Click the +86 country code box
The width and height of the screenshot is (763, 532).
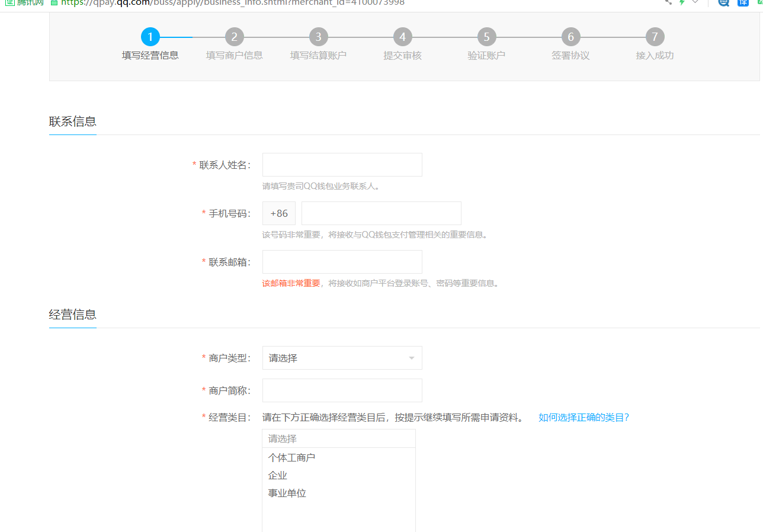pyautogui.click(x=279, y=213)
